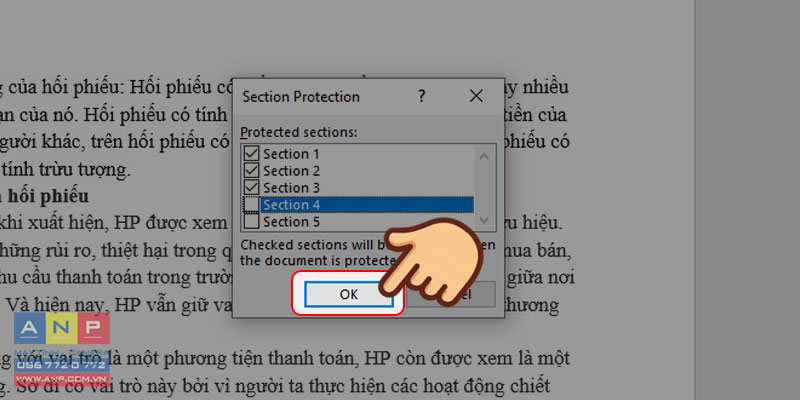Select the Section 3 list entry label
The image size is (800, 400).
(x=291, y=188)
